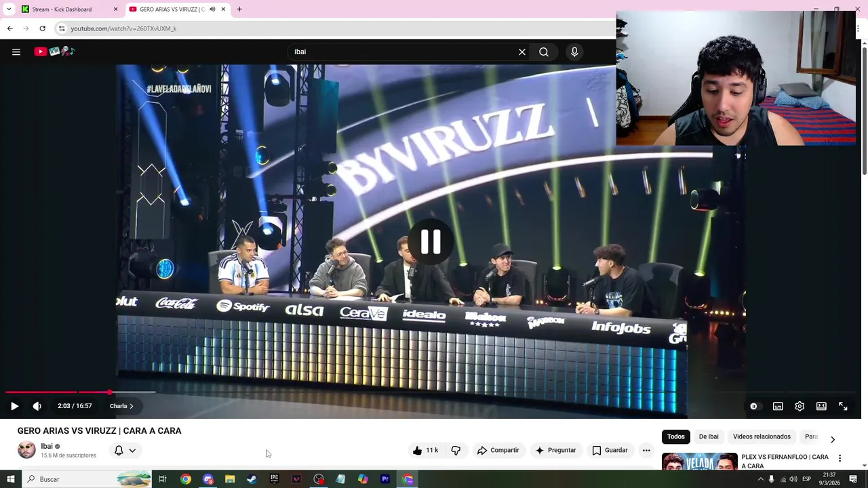Image resolution: width=868 pixels, height=488 pixels.
Task: Launch Google Chrome from taskbar
Action: tap(186, 479)
